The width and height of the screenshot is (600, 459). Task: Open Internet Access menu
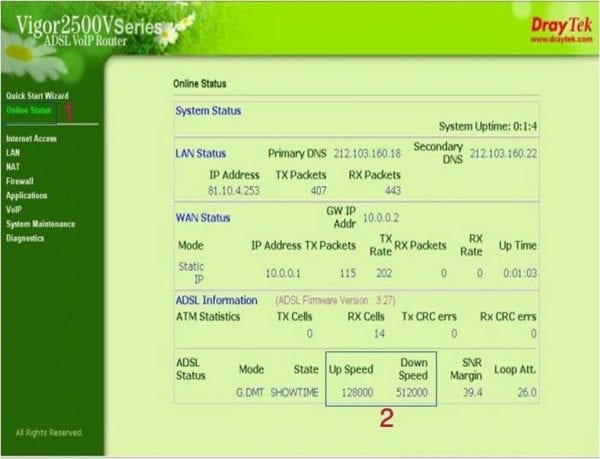tap(30, 138)
